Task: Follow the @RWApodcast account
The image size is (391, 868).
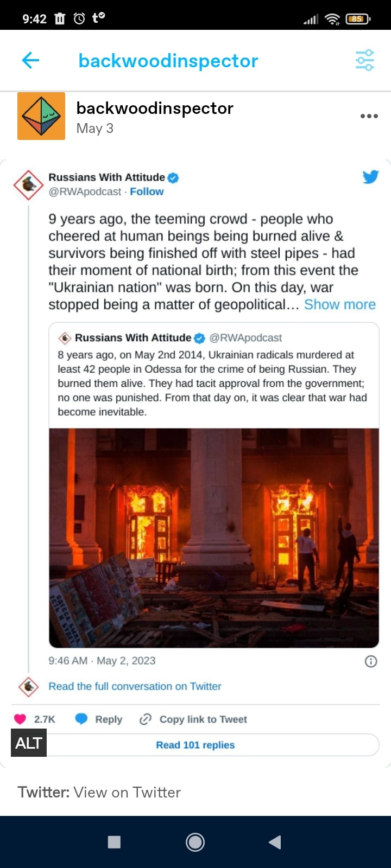Action: [147, 192]
